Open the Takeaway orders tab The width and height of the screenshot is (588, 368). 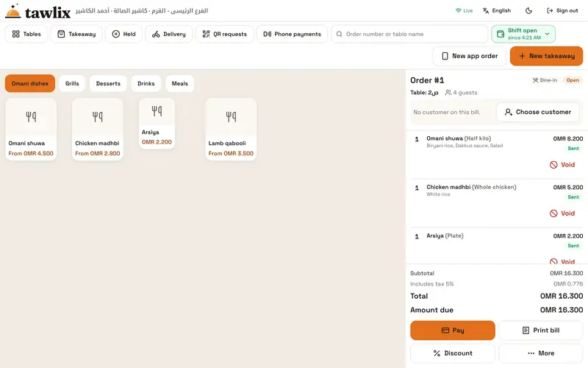pos(76,34)
